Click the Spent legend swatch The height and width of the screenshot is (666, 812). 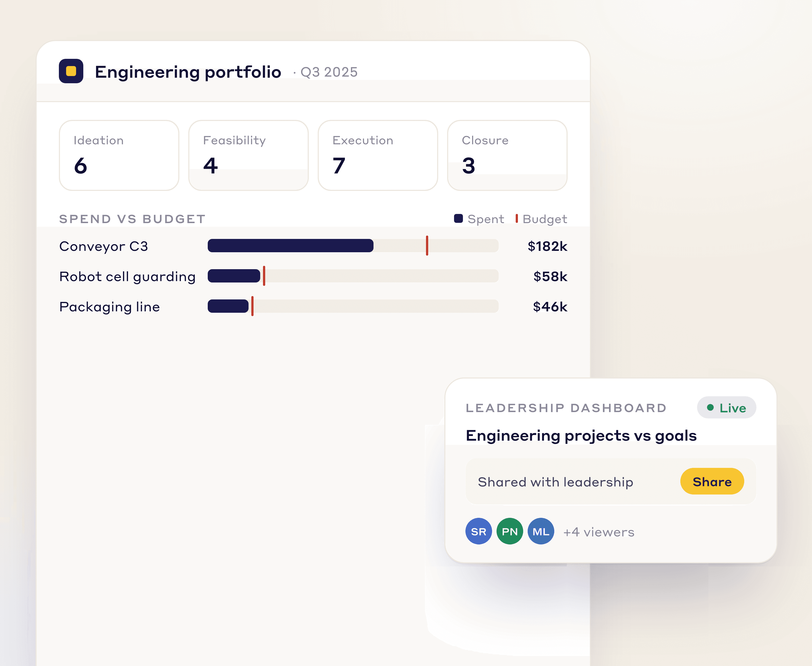[458, 218]
